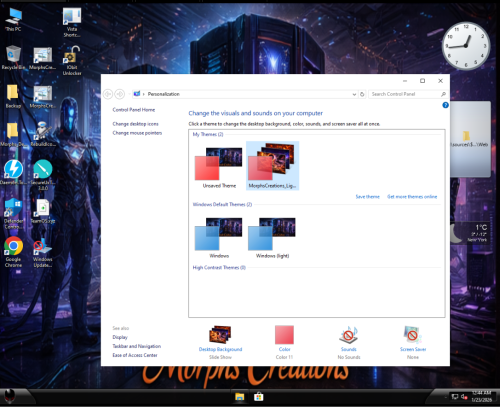The width and height of the screenshot is (500, 407).
Task: Select the Unsaved Theme thumbnail
Action: tap(219, 168)
